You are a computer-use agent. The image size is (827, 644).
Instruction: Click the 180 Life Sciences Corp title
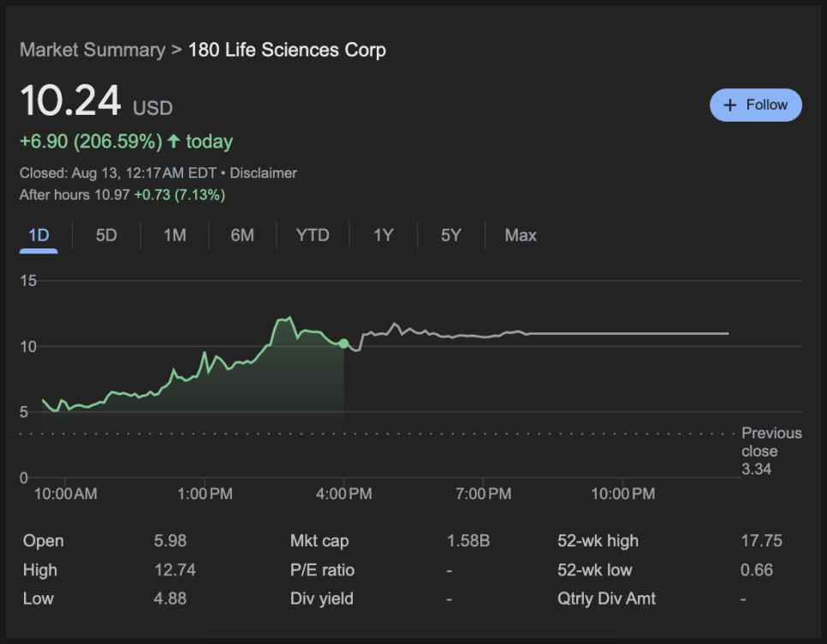coord(287,51)
